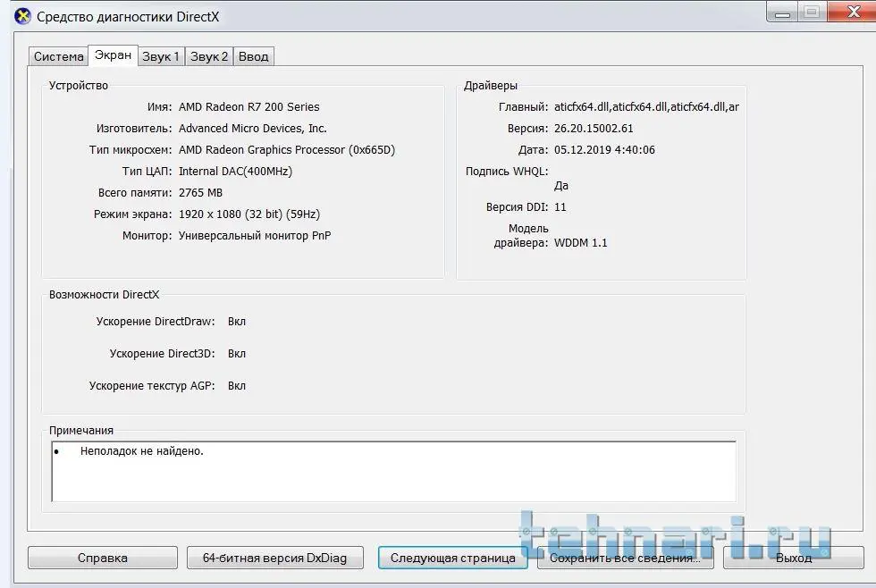Click inside the Примечания notes box

pos(394,471)
